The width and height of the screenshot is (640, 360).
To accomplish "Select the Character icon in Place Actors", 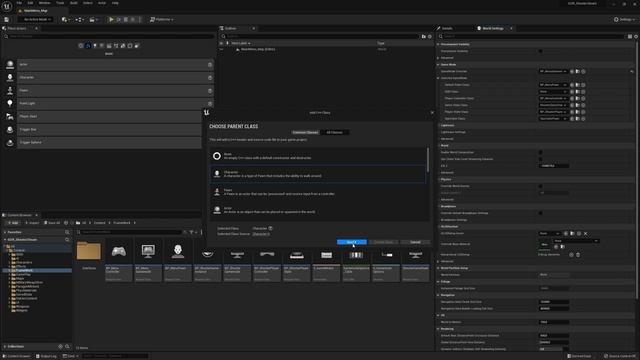I will point(10,78).
